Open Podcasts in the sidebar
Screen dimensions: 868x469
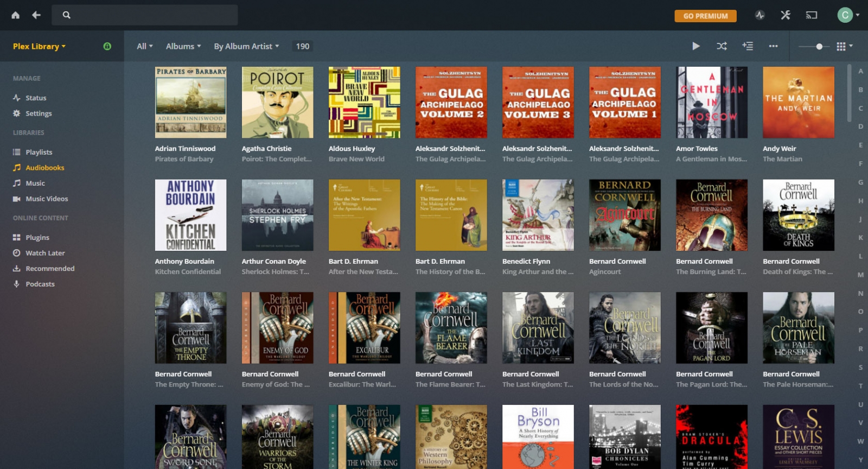point(40,284)
